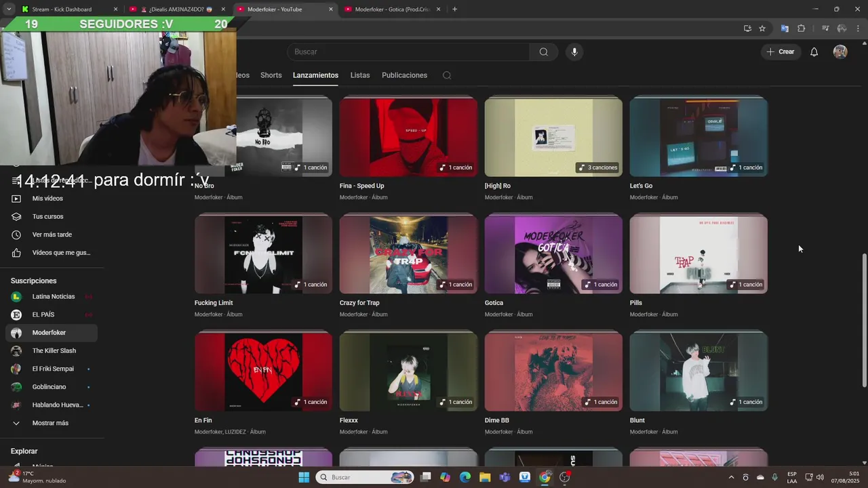Click the channel search magnifier icon
Image resolution: width=868 pixels, height=488 pixels.
[447, 75]
